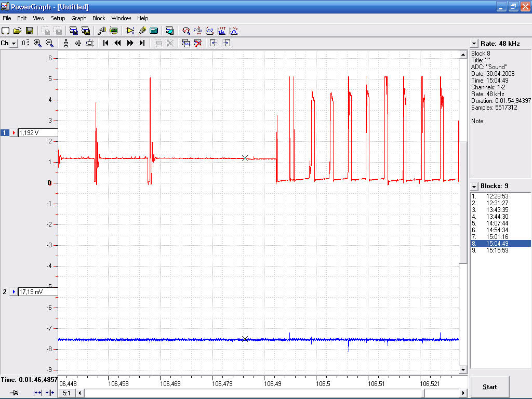The image size is (532, 399).
Task: Click the Start recording button
Action: [489, 387]
